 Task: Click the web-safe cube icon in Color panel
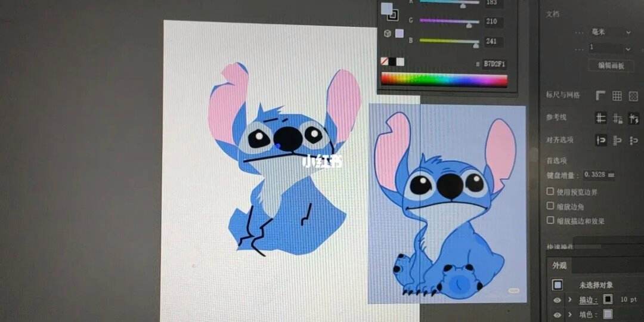pyautogui.click(x=387, y=33)
